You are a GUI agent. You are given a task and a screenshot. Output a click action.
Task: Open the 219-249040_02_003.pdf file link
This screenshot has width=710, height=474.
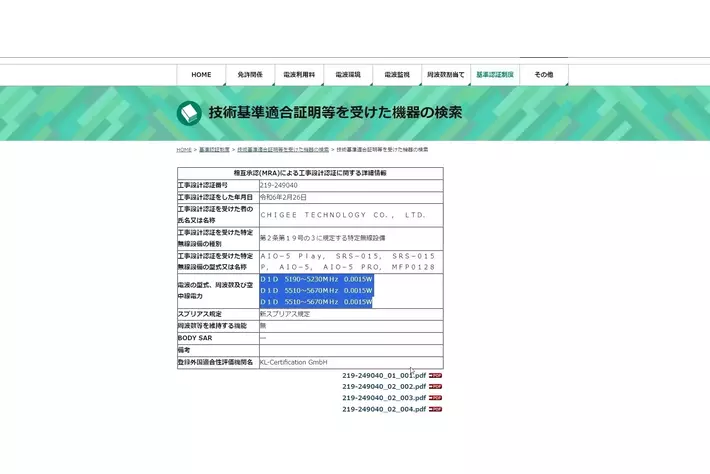pyautogui.click(x=384, y=398)
